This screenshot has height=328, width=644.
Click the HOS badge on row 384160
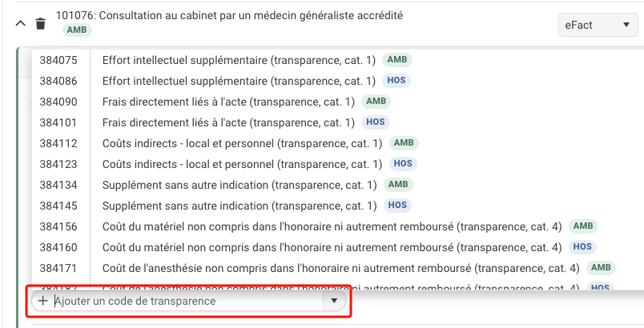click(582, 247)
